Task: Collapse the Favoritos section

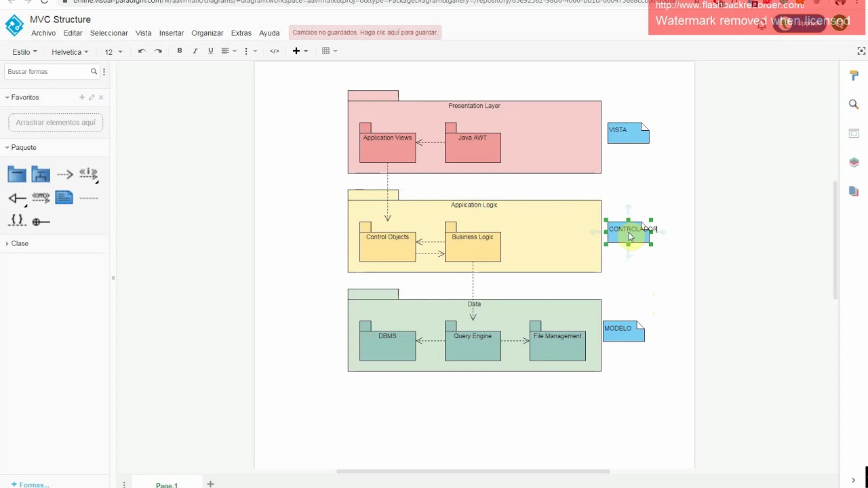Action: tap(22, 98)
